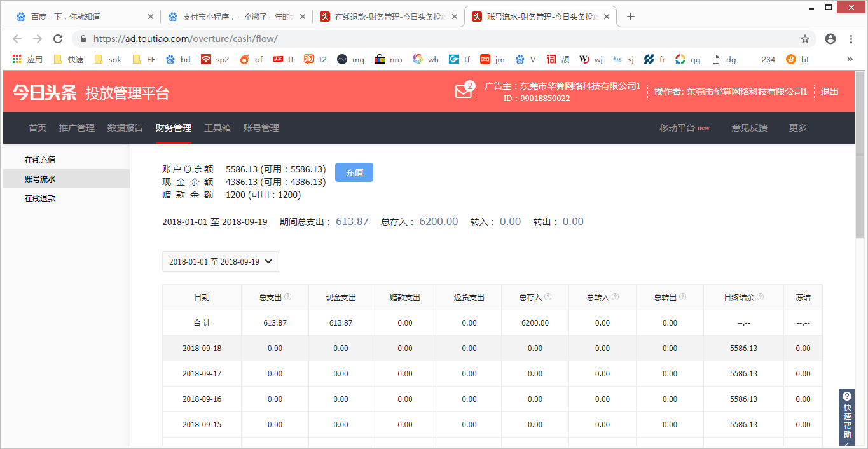Open the 'bt' bitcoin bookmark
This screenshot has height=449, width=868.
[x=798, y=59]
